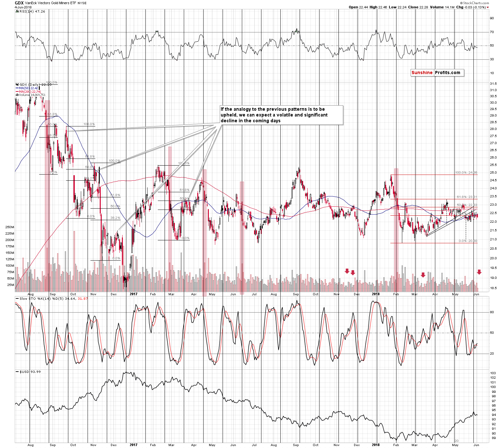502x448 pixels.
Task: Click the $USD 93.99 panel label
Action: pos(29,372)
